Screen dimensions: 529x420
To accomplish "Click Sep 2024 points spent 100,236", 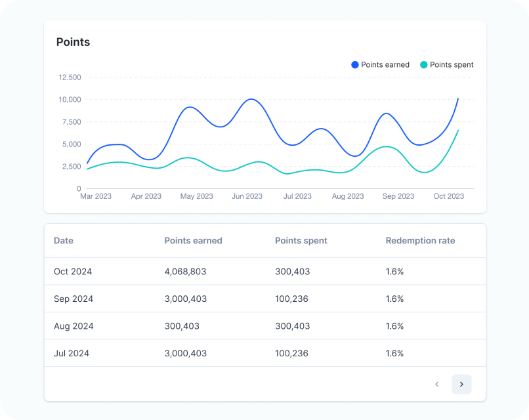I will [x=291, y=299].
